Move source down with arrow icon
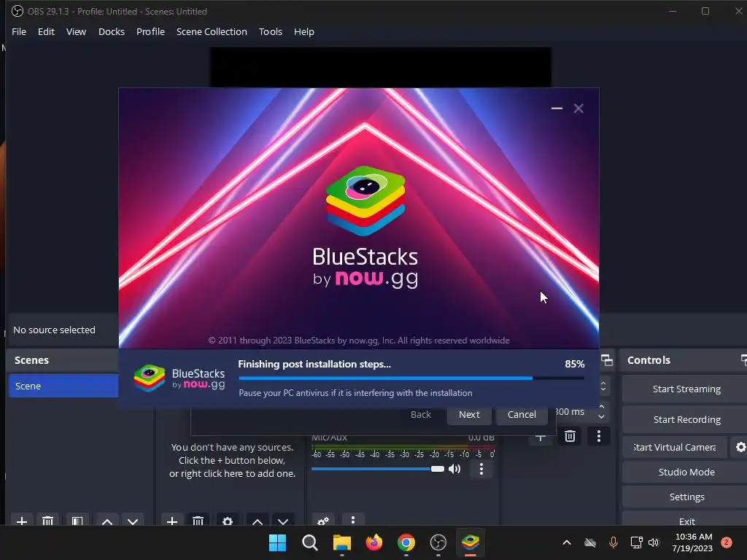The height and width of the screenshot is (560, 747). 283,521
